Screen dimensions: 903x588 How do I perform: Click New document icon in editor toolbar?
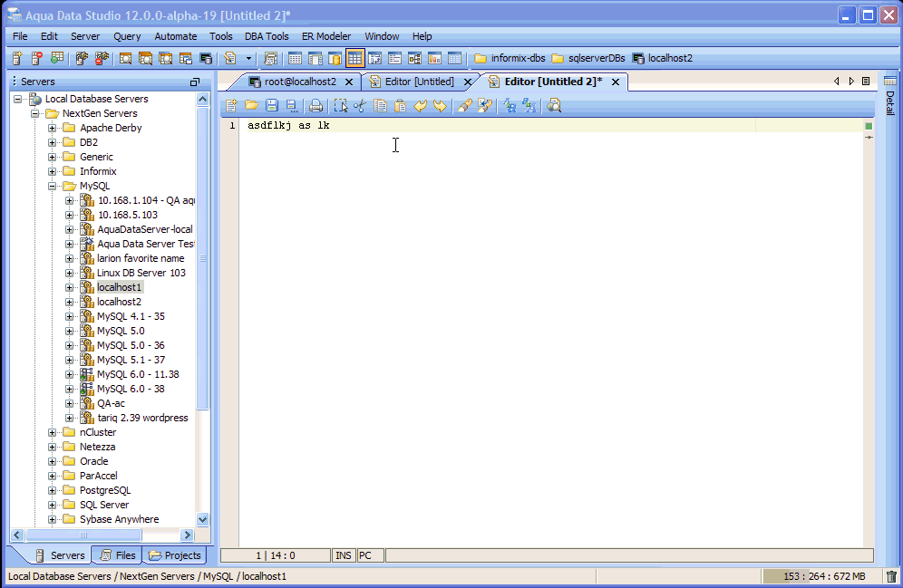click(231, 105)
